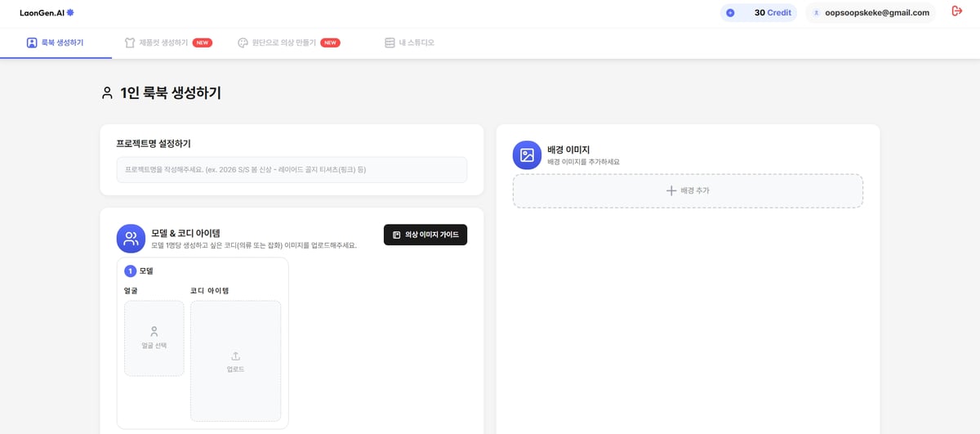Click the plus icon to add credits
Screen dimensions: 980x434
pyautogui.click(x=730, y=13)
